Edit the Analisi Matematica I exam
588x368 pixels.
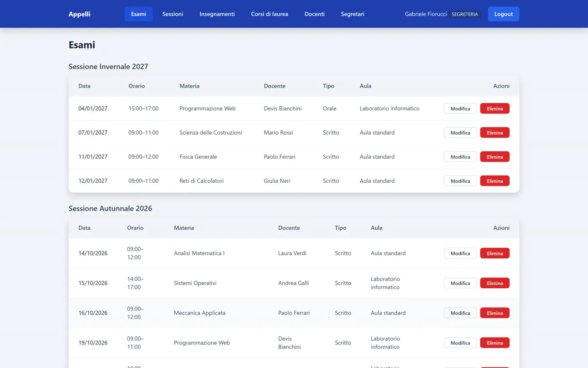tap(460, 253)
